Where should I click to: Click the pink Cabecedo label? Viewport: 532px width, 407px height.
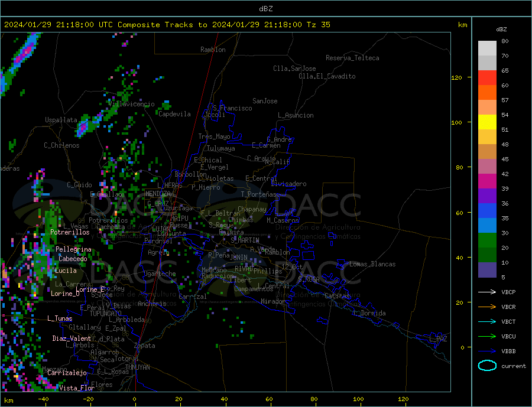(x=73, y=259)
